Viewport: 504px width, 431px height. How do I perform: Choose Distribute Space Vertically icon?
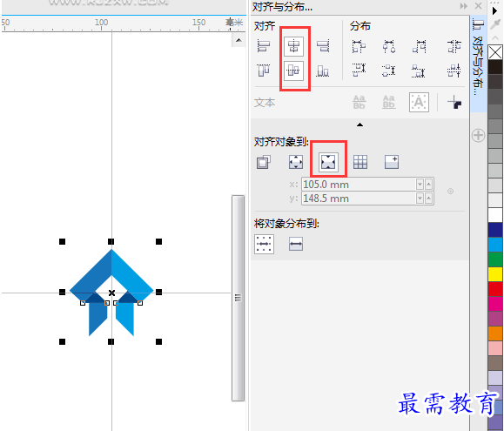point(454,70)
